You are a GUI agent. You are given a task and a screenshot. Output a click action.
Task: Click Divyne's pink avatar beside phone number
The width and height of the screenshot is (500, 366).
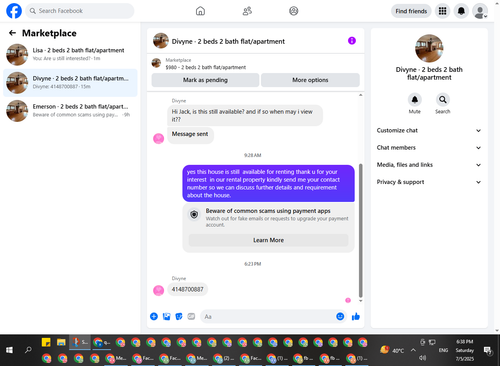[158, 290]
